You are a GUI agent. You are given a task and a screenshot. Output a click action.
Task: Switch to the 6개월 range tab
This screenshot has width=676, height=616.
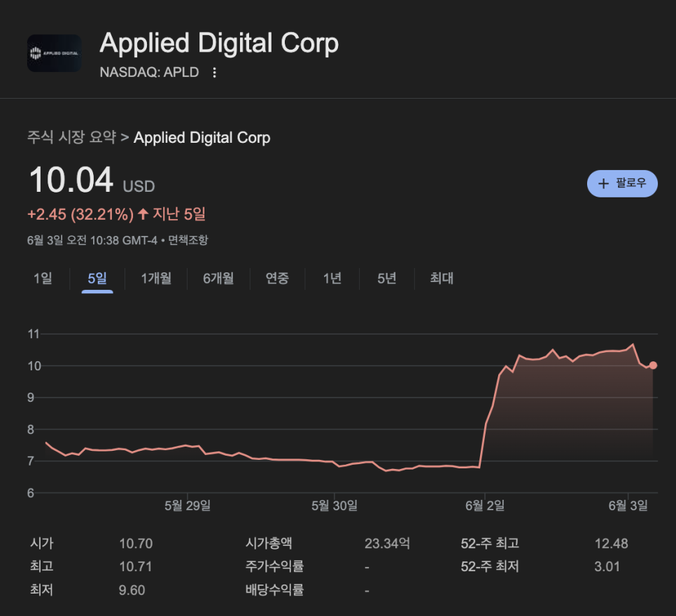pyautogui.click(x=218, y=278)
